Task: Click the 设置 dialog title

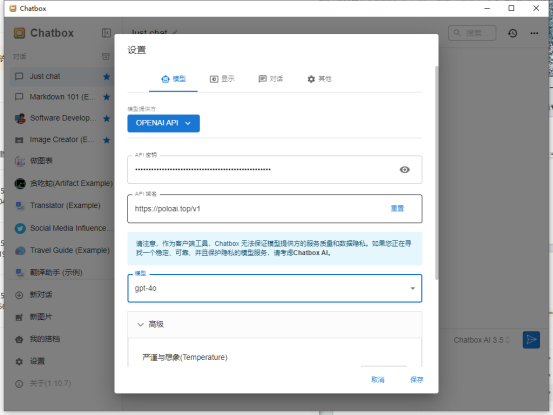Action: 136,50
